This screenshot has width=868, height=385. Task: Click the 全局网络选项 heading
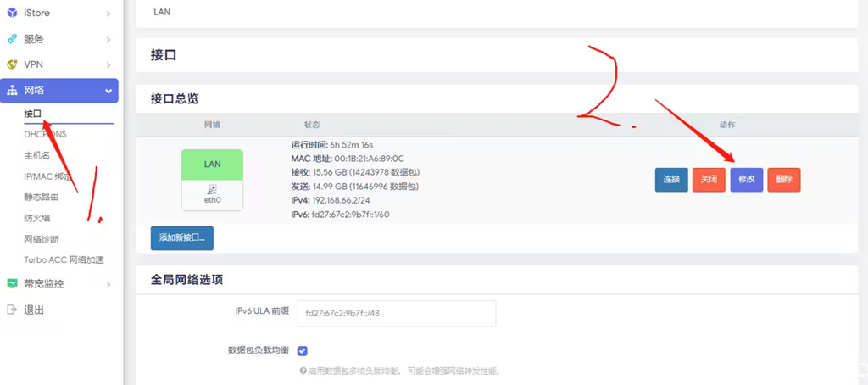186,280
